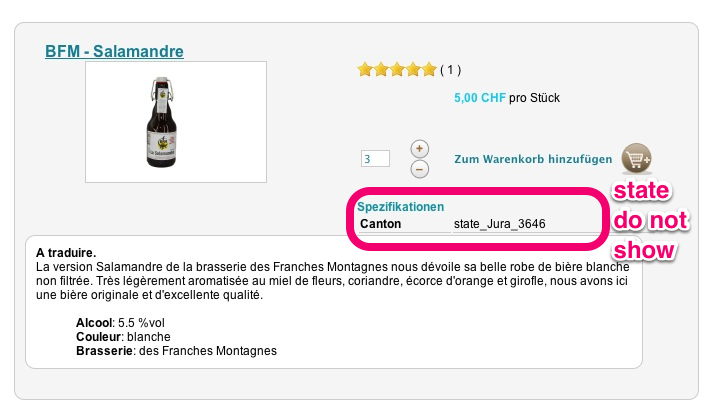The width and height of the screenshot is (710, 412).
Task: Click the quantity input field
Action: click(375, 159)
